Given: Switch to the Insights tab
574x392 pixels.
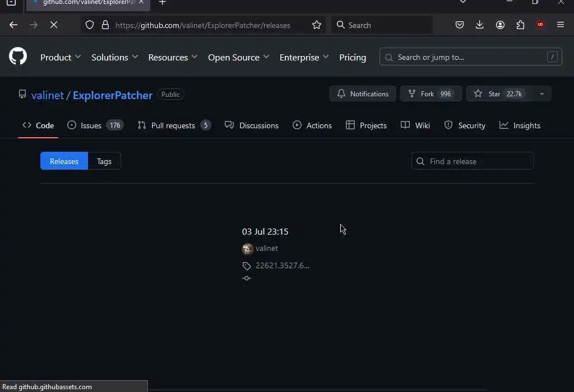Looking at the screenshot, I should click(520, 125).
